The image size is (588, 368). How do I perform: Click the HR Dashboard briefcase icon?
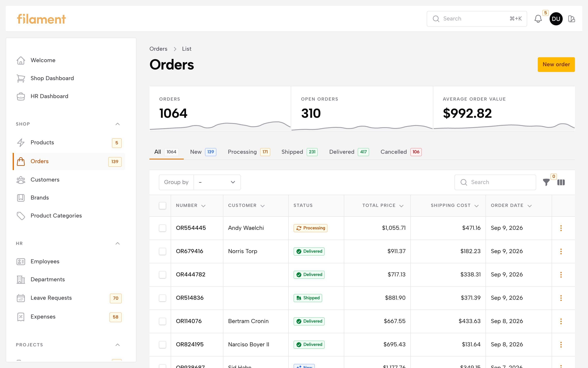[21, 96]
